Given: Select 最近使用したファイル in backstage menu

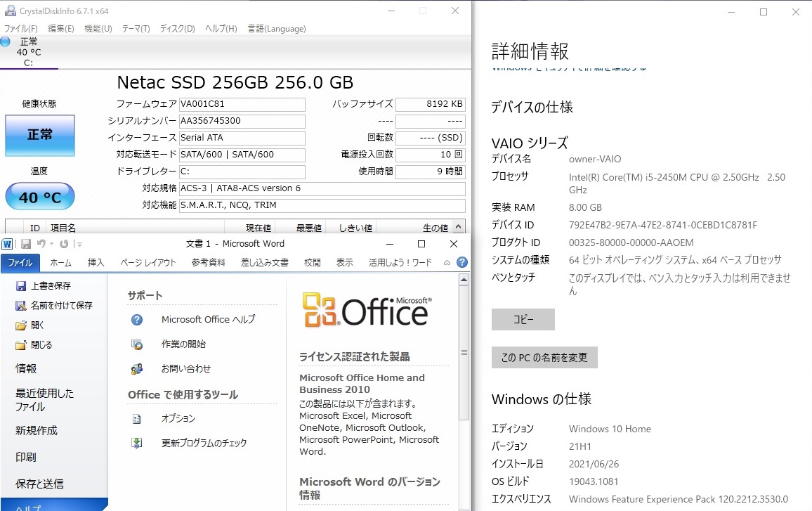Looking at the screenshot, I should click(44, 400).
